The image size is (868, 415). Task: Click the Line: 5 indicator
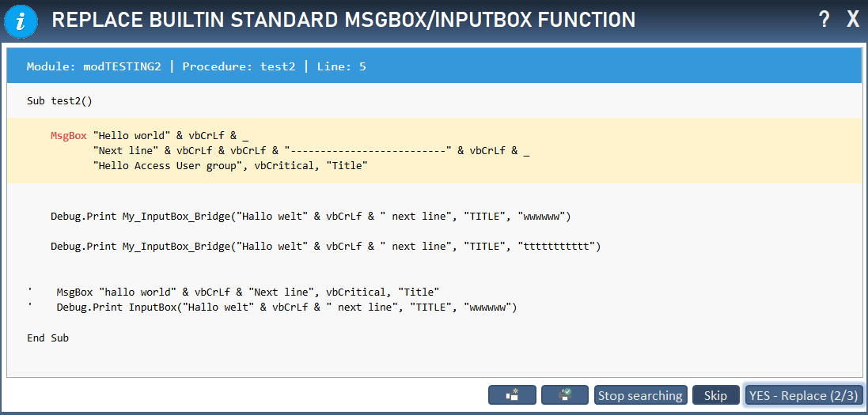pyautogui.click(x=341, y=66)
